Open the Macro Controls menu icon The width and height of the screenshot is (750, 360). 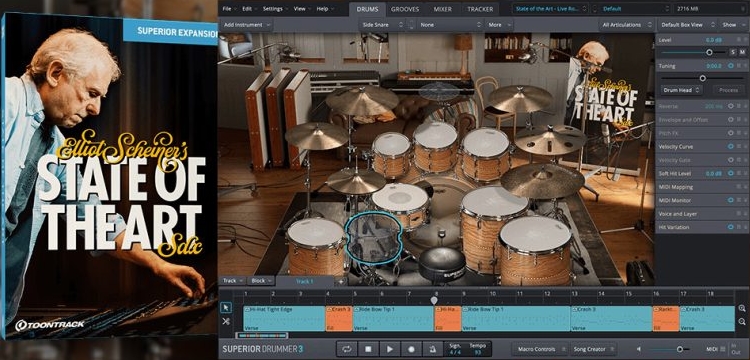pyautogui.click(x=563, y=349)
